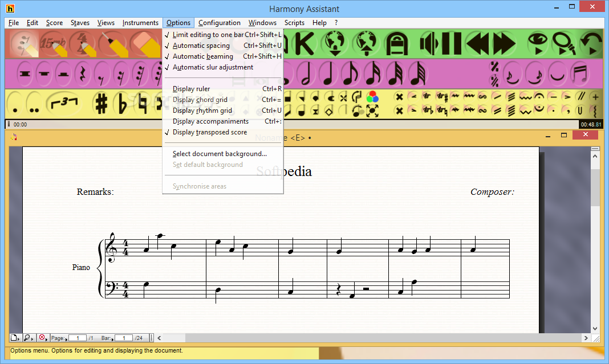Select the half note duration
This screenshot has width=609, height=364.
click(306, 73)
